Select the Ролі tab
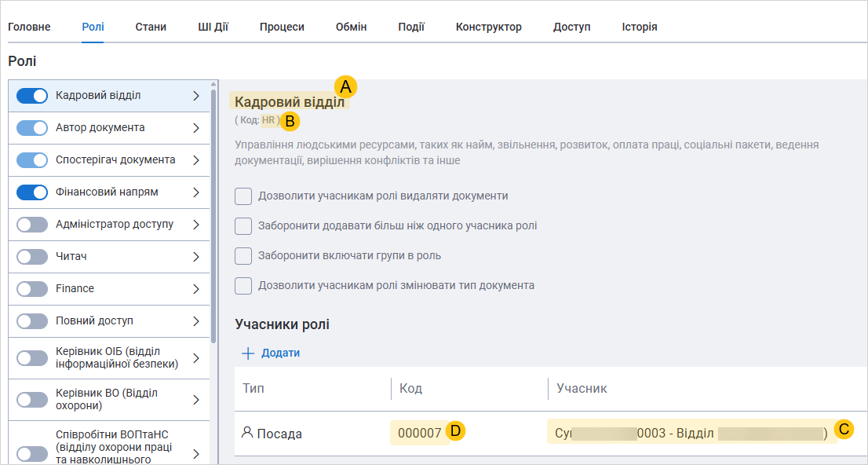This screenshot has width=868, height=465. 93,27
